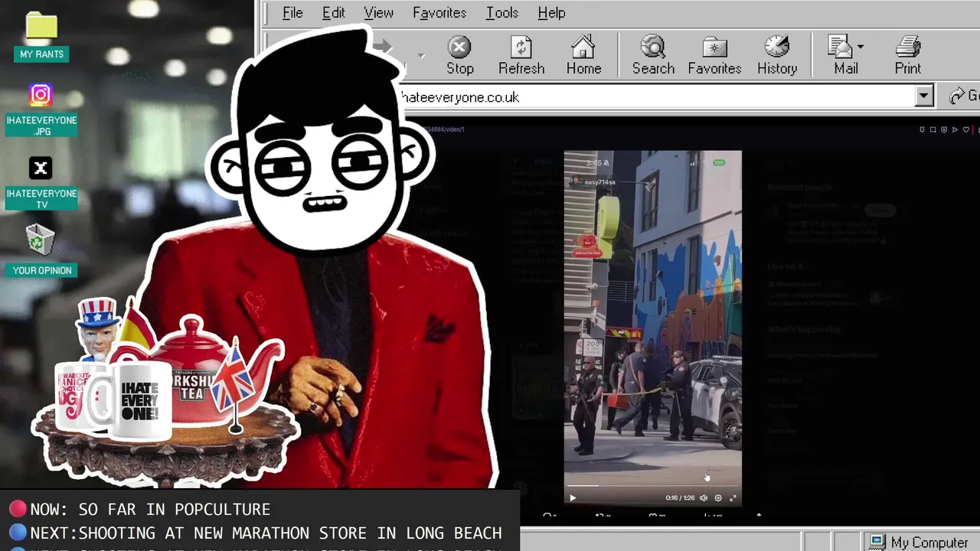Open the Favorites menu in menu bar
Viewport: 980px width, 551px height.
tap(439, 13)
